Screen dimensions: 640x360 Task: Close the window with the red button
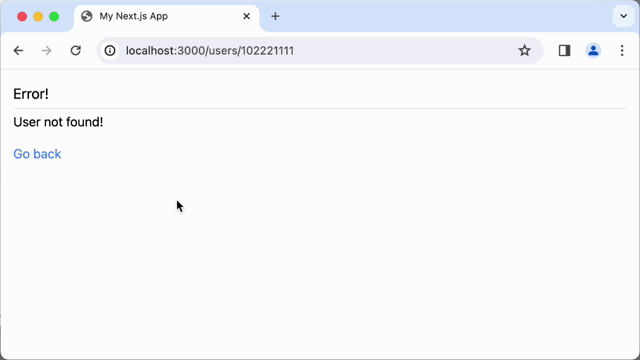tap(22, 16)
